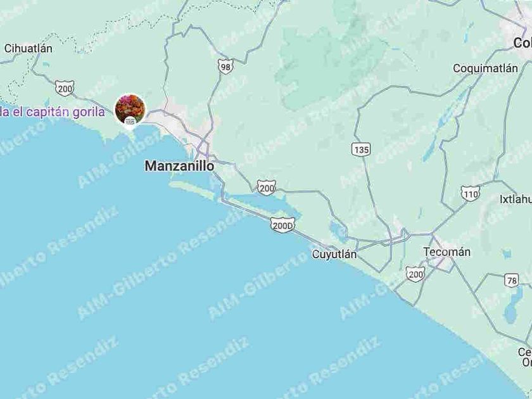Click Highway 200 shield near Tecomán

coord(415,274)
